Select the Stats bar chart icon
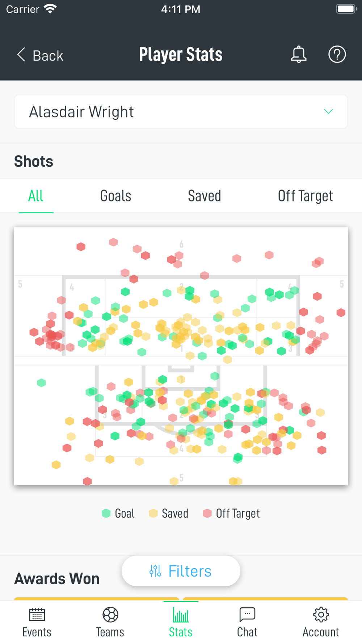This screenshot has height=644, width=362. point(181,615)
